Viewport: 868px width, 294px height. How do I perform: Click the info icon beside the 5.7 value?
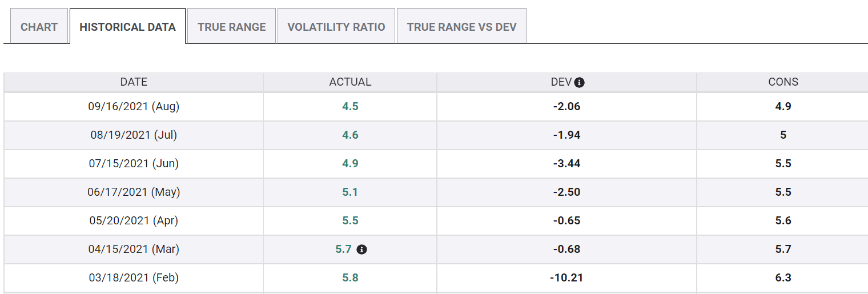coord(361,249)
